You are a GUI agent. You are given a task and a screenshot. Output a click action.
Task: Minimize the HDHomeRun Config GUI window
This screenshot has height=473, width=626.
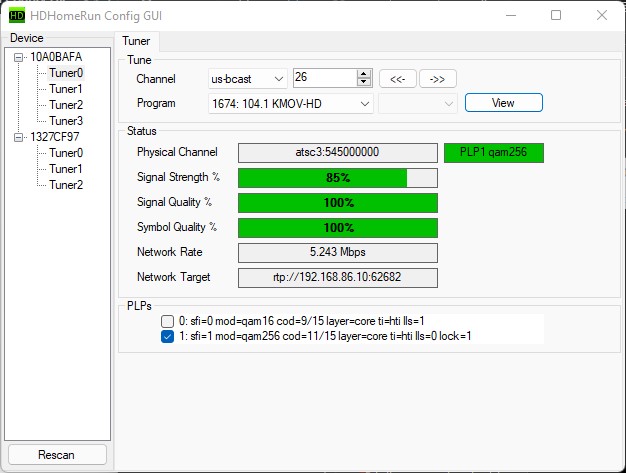coord(511,16)
